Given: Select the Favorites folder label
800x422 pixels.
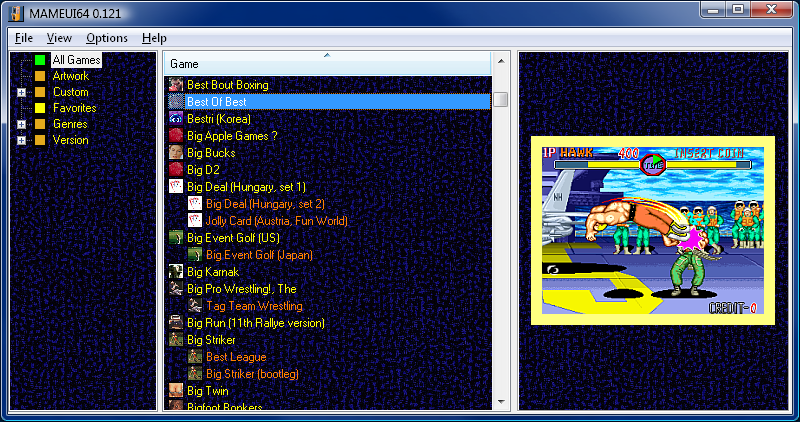Looking at the screenshot, I should 74,108.
